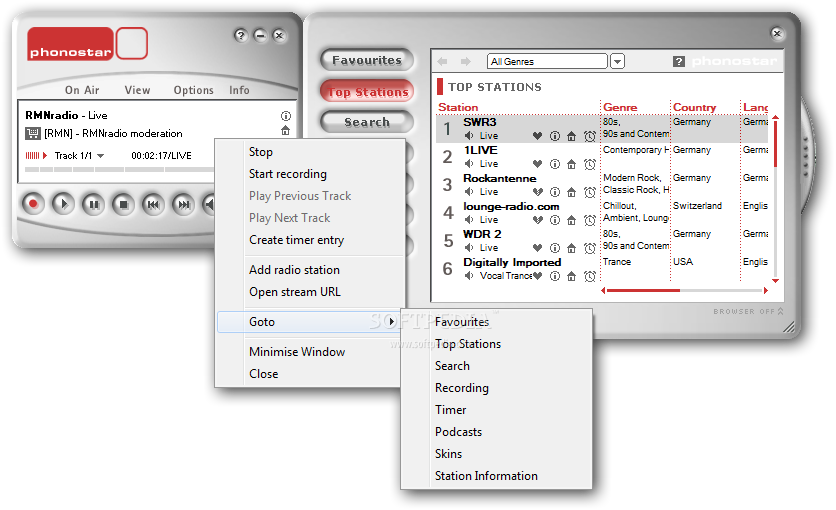836x510 pixels.
Task: Click the vertical red scrollbar thumb
Action: click(x=775, y=144)
